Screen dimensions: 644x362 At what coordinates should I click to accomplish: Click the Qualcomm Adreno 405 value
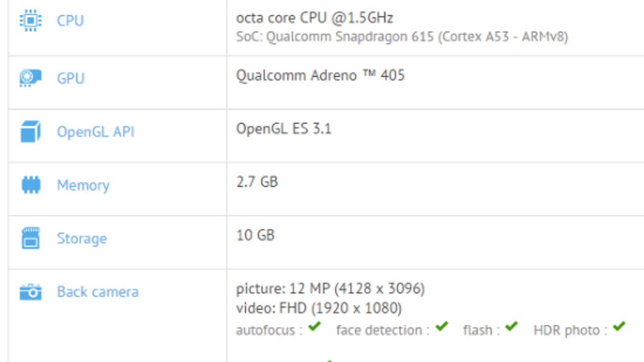click(320, 76)
